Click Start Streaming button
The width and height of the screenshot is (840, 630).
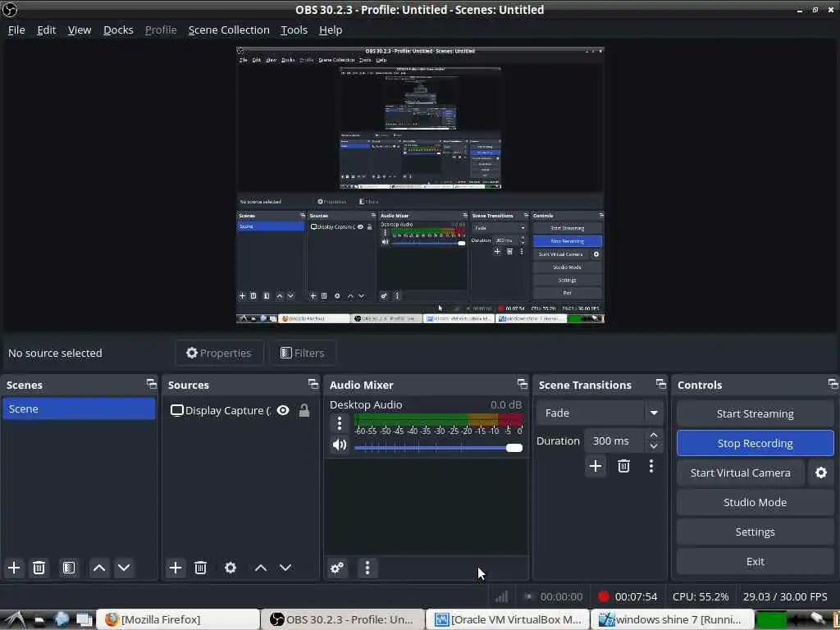pos(755,413)
